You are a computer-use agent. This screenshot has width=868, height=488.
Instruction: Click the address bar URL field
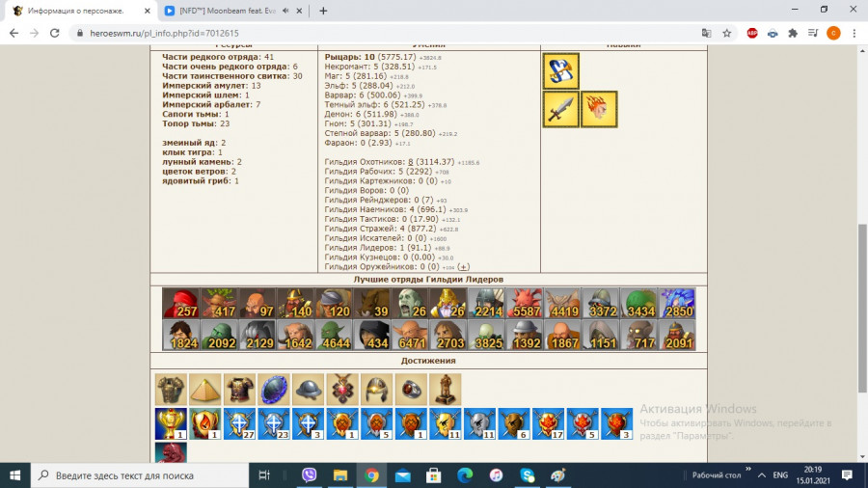click(x=388, y=33)
